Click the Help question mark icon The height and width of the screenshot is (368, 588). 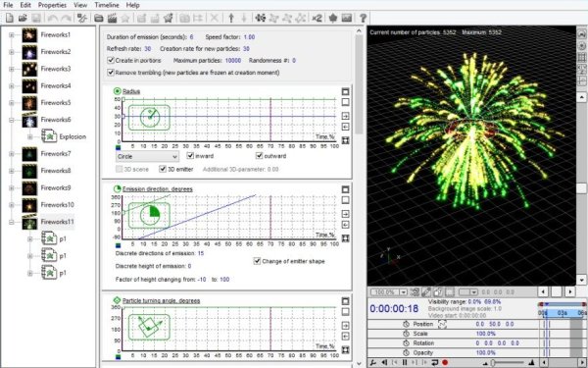[x=363, y=18]
